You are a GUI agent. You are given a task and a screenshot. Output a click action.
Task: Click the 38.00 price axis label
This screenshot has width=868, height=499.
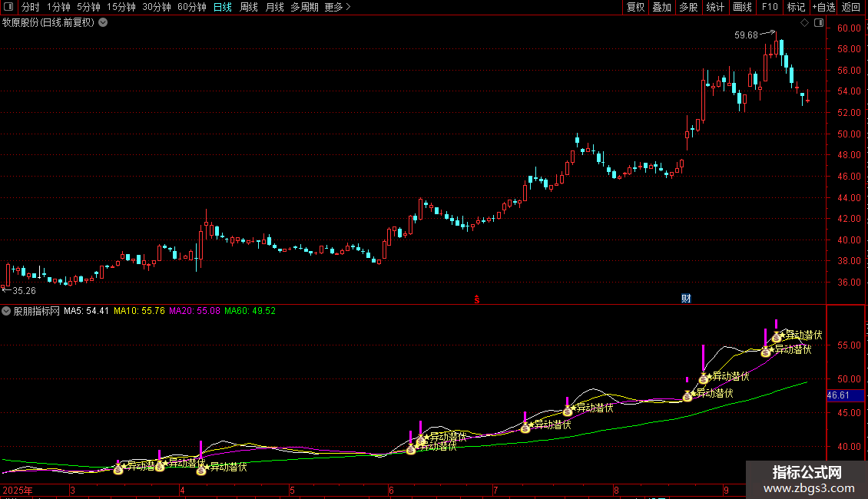click(849, 261)
